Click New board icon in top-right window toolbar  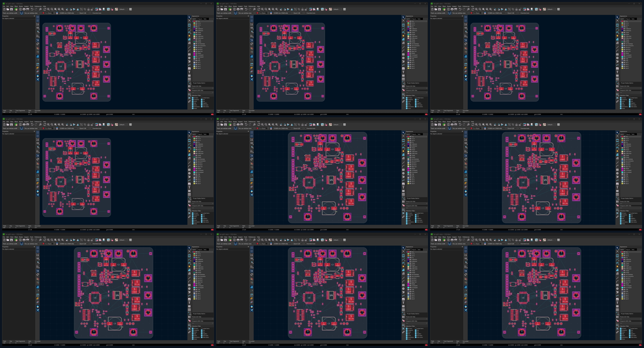click(432, 9)
